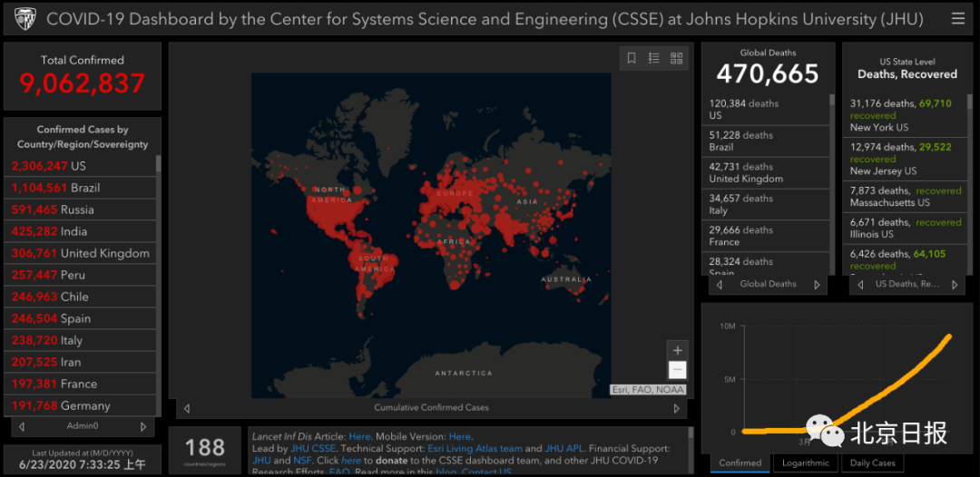This screenshot has width=980, height=477.
Task: Switch chart to Daily Cases tab
Action: 873,462
